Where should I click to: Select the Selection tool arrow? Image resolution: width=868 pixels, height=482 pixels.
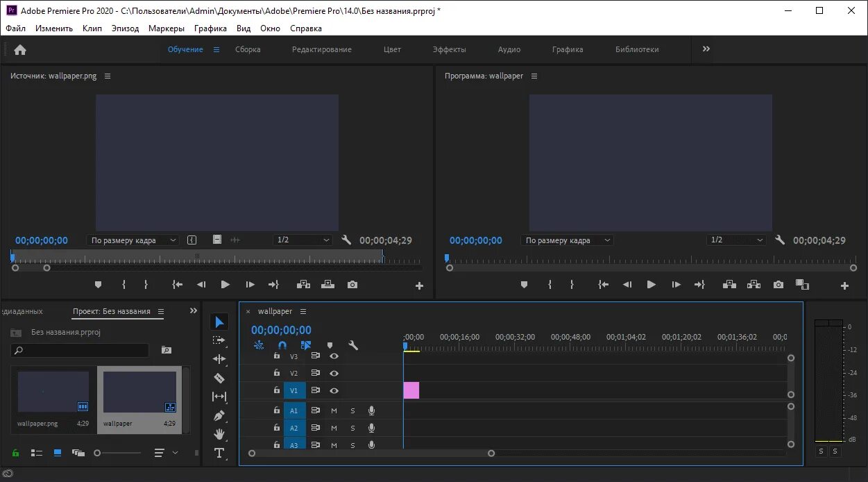click(219, 322)
